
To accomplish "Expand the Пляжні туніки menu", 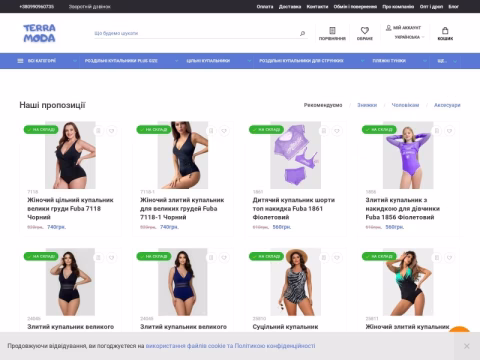I will [425, 61].
